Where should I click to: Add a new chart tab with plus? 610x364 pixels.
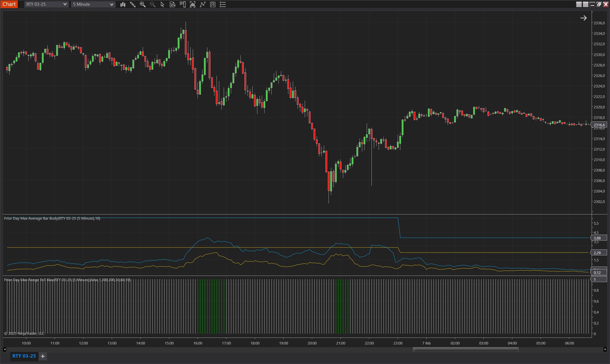point(43,356)
